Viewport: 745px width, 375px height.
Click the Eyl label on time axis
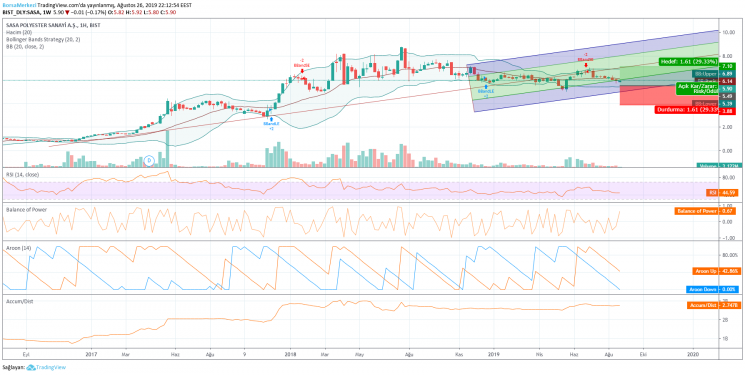[26, 354]
